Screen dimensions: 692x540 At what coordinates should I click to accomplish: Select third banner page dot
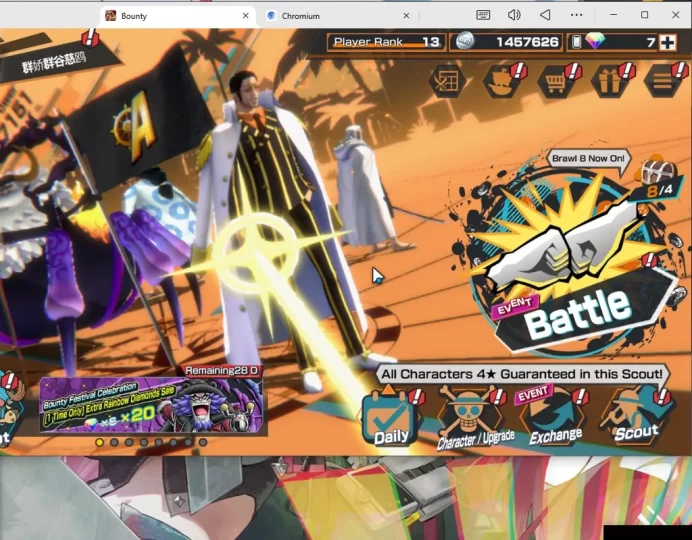pyautogui.click(x=129, y=442)
